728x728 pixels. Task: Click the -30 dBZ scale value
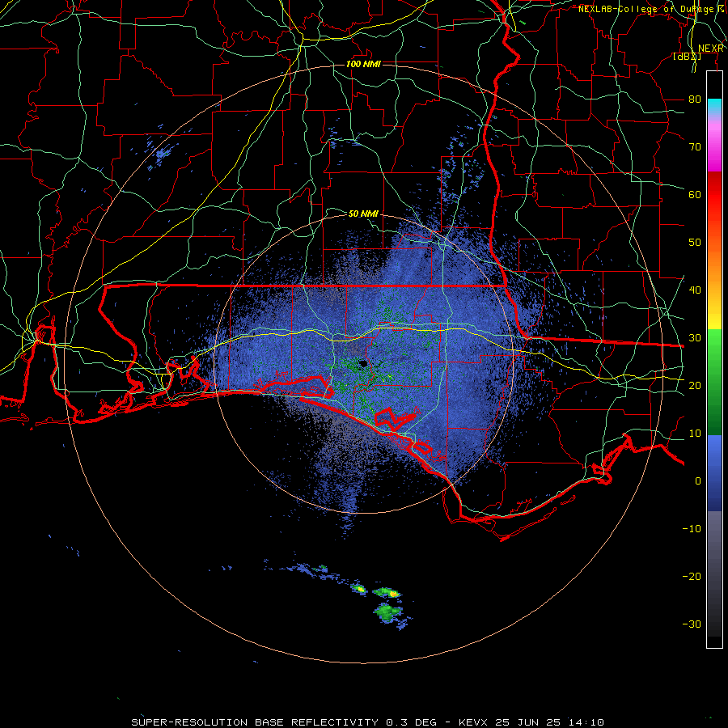tap(692, 624)
